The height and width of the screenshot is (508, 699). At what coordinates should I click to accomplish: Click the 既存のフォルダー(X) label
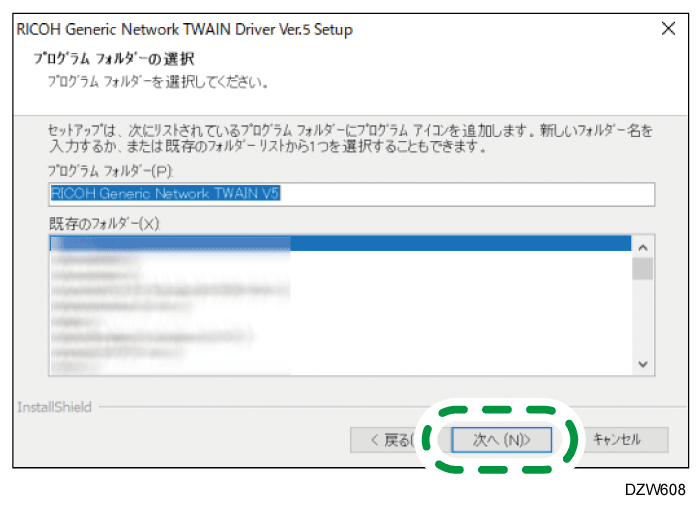coord(104,223)
